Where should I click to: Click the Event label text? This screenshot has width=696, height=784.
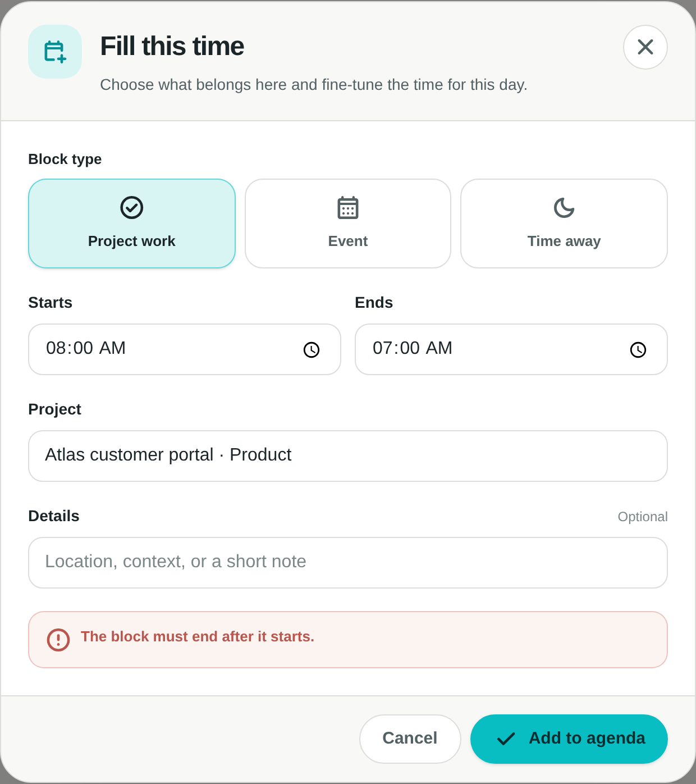348,241
